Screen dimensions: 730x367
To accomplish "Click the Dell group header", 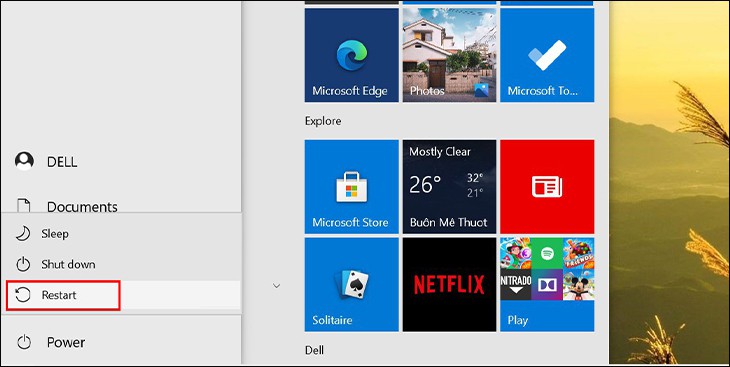I will point(314,350).
